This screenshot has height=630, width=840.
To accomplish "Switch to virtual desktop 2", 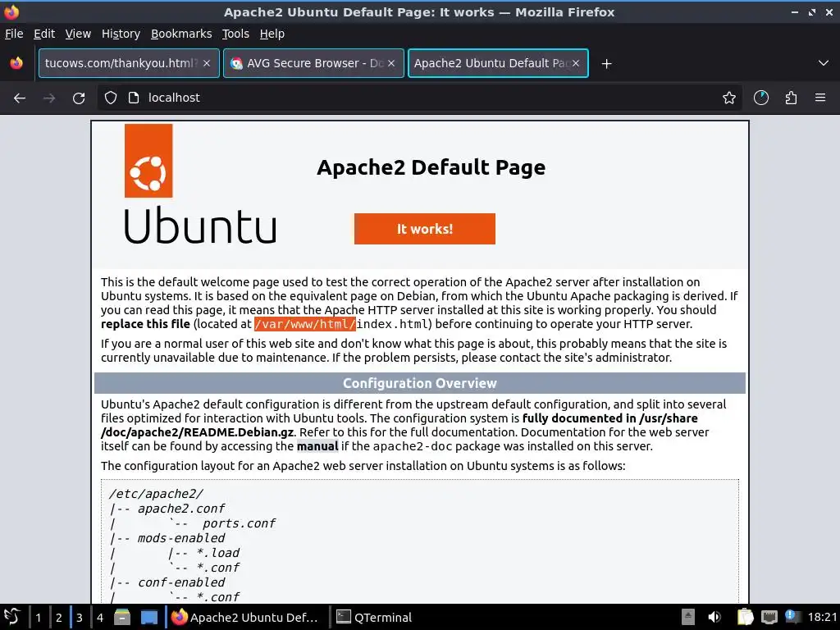I will (59, 617).
